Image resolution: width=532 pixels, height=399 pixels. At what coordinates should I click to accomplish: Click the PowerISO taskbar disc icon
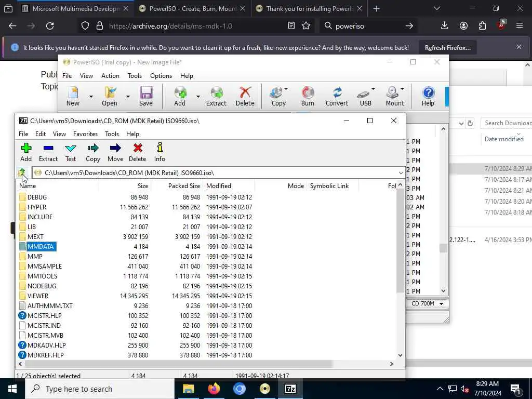264,389
